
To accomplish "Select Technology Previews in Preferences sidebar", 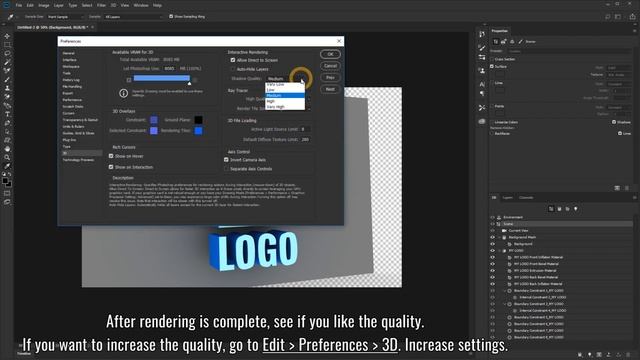I will [x=78, y=160].
